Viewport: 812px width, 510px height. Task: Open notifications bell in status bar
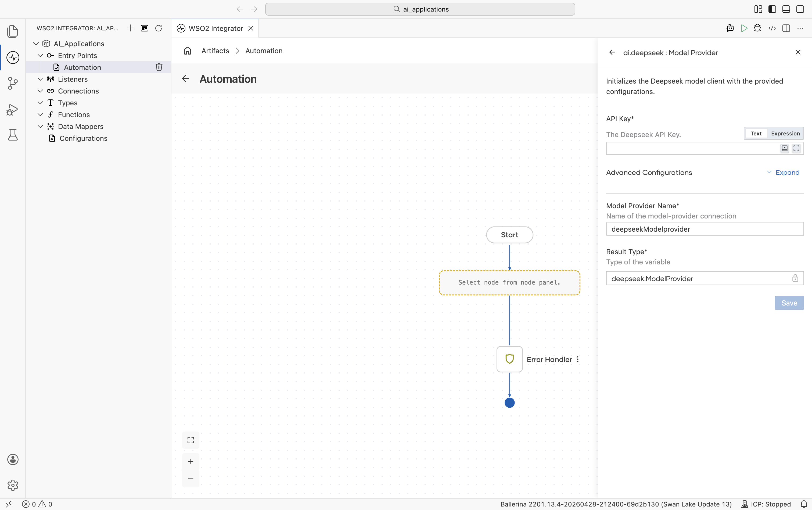804,504
